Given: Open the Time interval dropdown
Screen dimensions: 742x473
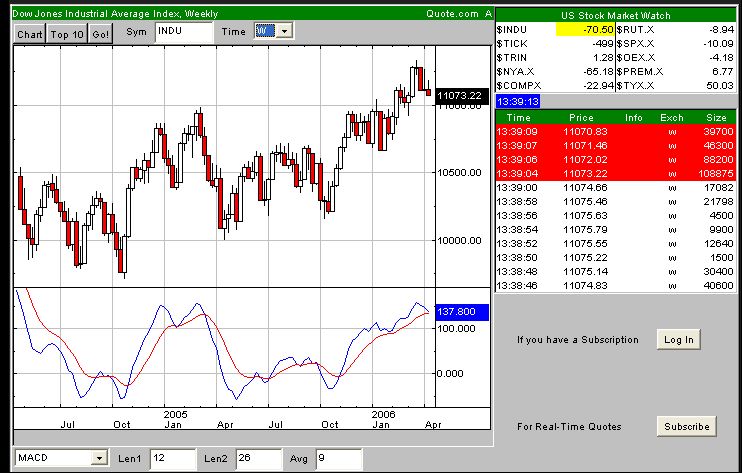Looking at the screenshot, I should pyautogui.click(x=283, y=31).
